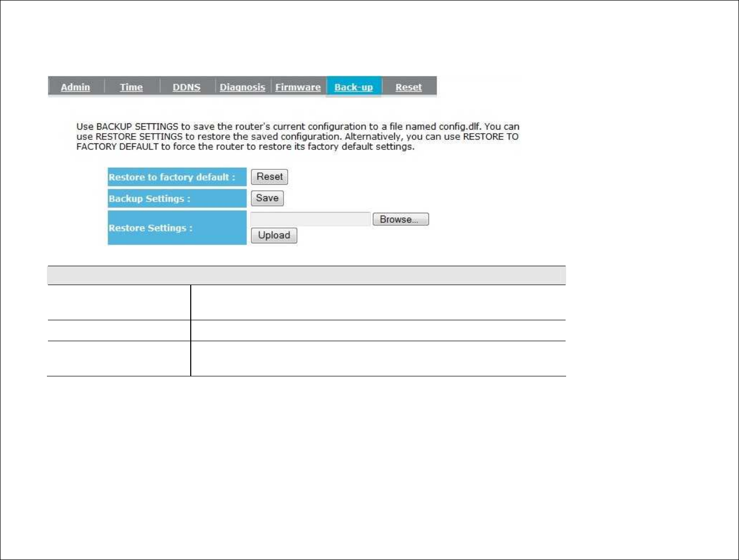Click Save to back up settings

tap(267, 198)
